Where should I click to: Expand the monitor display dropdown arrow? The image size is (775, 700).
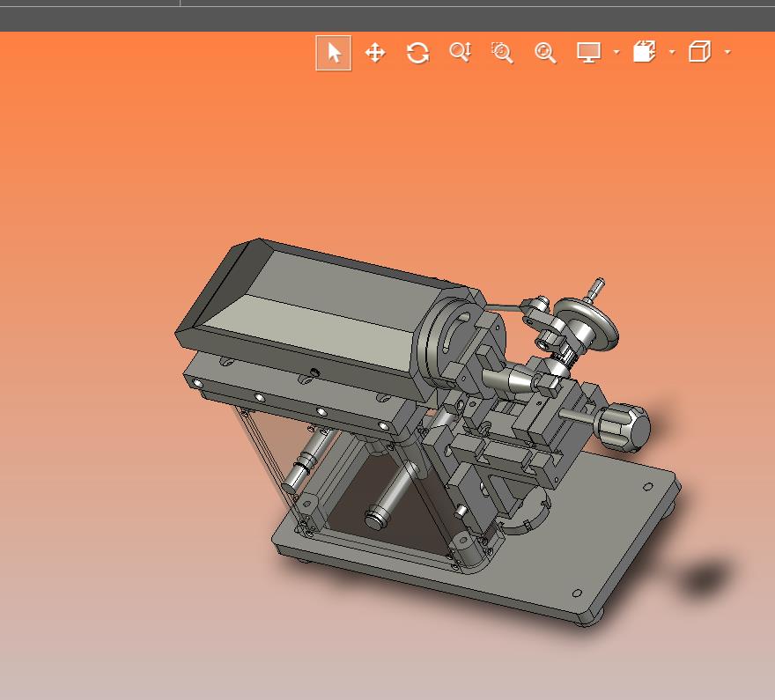616,53
